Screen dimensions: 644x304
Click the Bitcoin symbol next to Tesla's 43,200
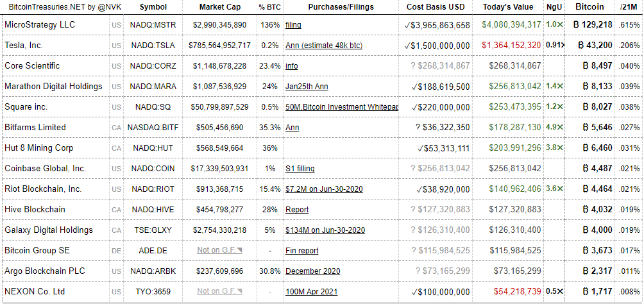coord(581,46)
